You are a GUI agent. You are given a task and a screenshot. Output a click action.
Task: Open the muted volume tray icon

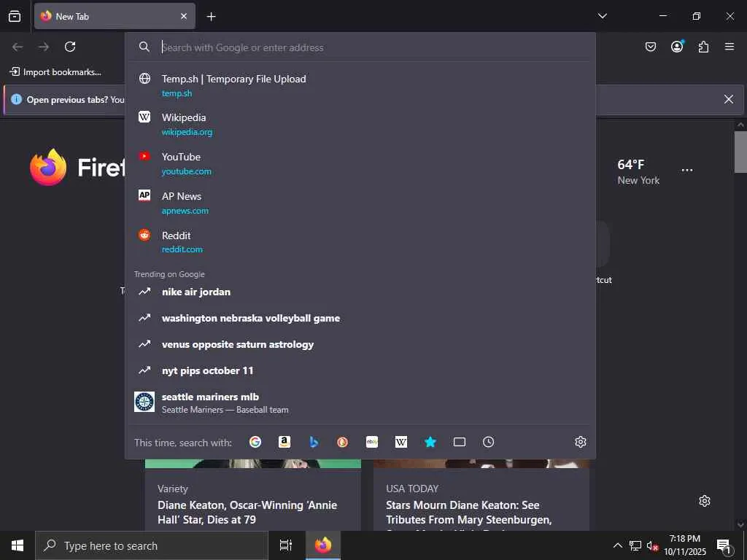coord(652,546)
